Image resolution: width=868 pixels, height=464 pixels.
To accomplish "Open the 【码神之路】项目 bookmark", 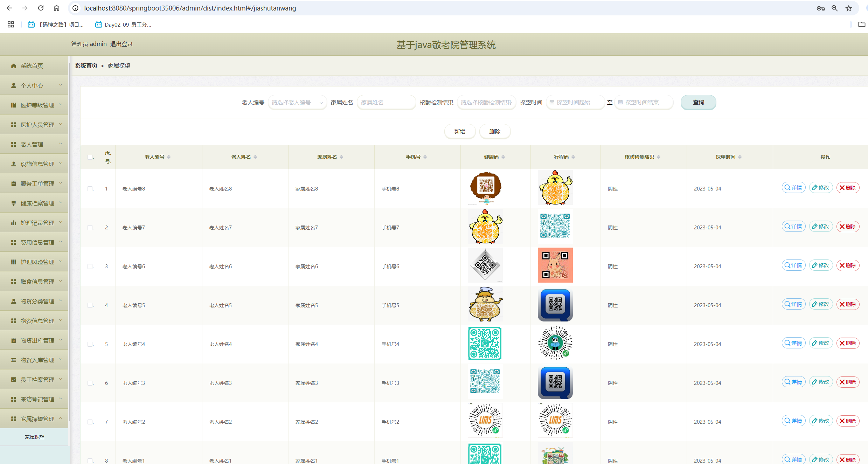I will coord(56,25).
